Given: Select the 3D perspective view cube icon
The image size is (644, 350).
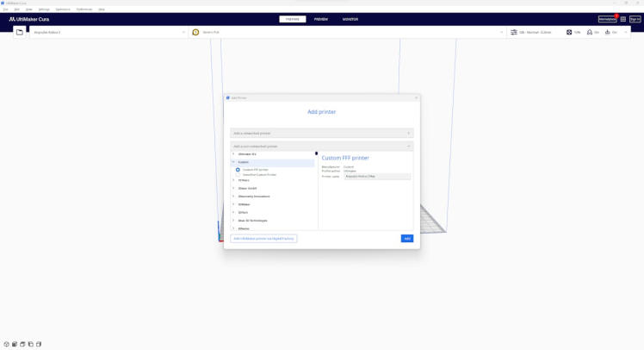Looking at the screenshot, I should click(6, 344).
